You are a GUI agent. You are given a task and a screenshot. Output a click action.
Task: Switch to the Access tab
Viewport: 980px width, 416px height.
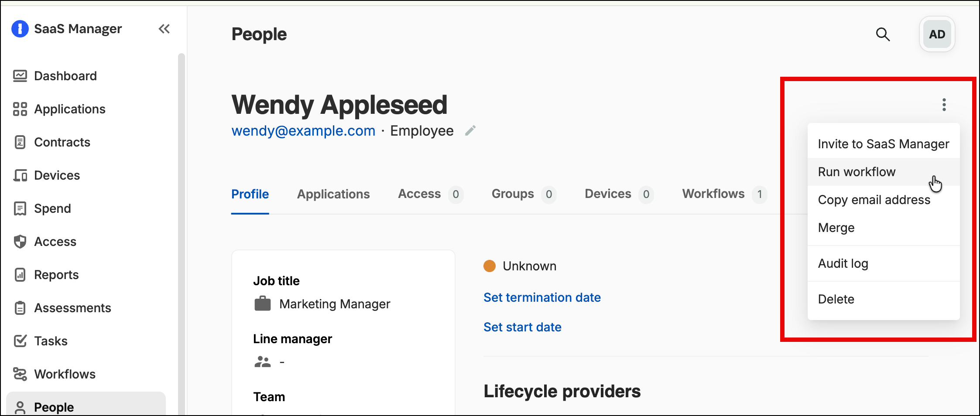pyautogui.click(x=430, y=194)
